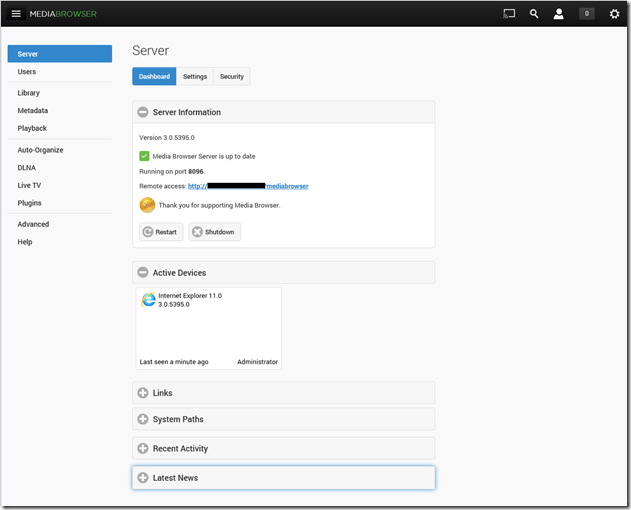The height and width of the screenshot is (510, 631).
Task: Click the green up-to-date checkmark
Action: (x=144, y=155)
